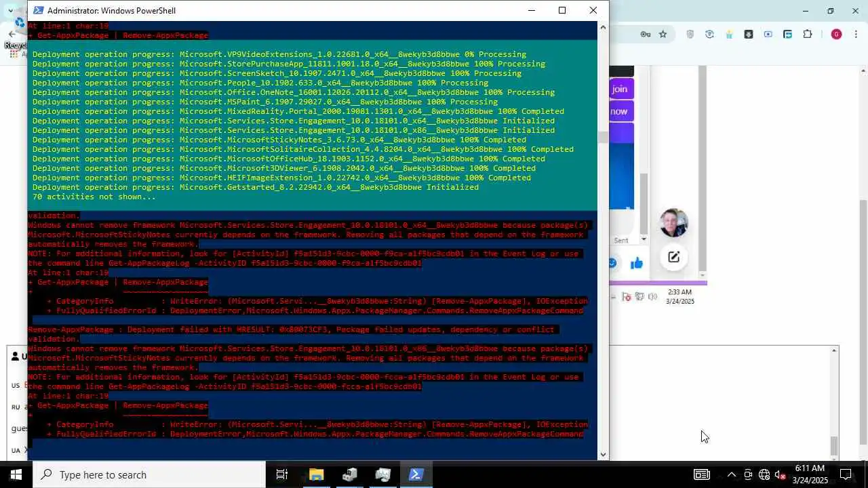The height and width of the screenshot is (488, 868).
Task: Open the Windows Start menu
Action: coord(16,474)
